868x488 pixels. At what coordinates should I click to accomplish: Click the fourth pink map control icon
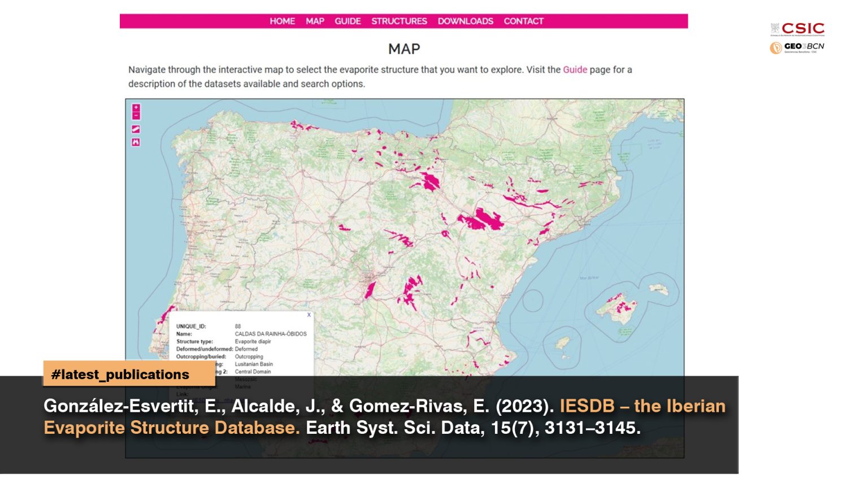click(136, 142)
